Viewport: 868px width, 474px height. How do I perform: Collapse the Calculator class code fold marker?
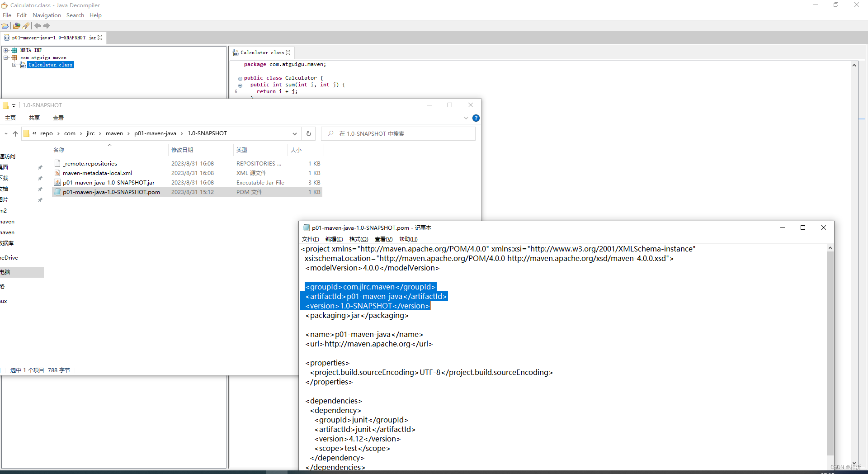tap(240, 78)
